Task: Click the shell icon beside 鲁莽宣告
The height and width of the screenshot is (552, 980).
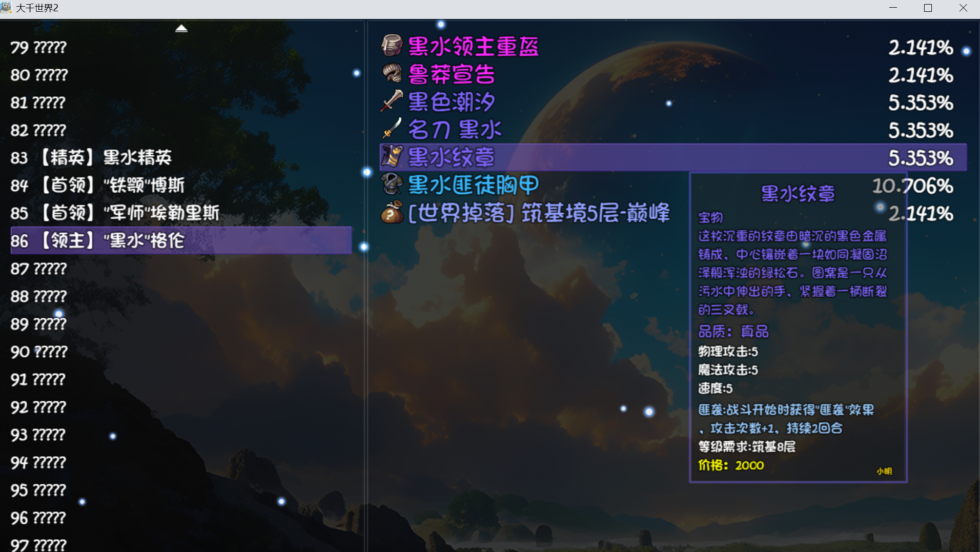Action: [x=391, y=73]
